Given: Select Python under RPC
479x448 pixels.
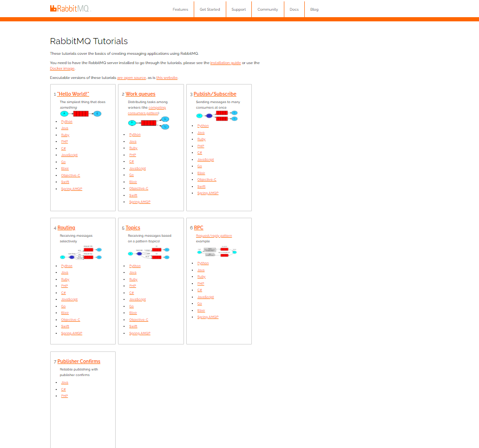Looking at the screenshot, I should pos(203,263).
